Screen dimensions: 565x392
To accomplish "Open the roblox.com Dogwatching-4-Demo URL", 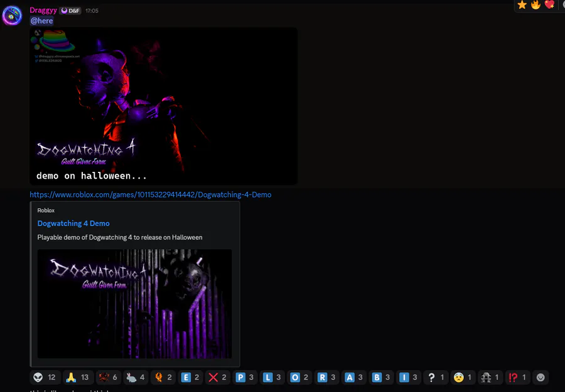I will (150, 194).
